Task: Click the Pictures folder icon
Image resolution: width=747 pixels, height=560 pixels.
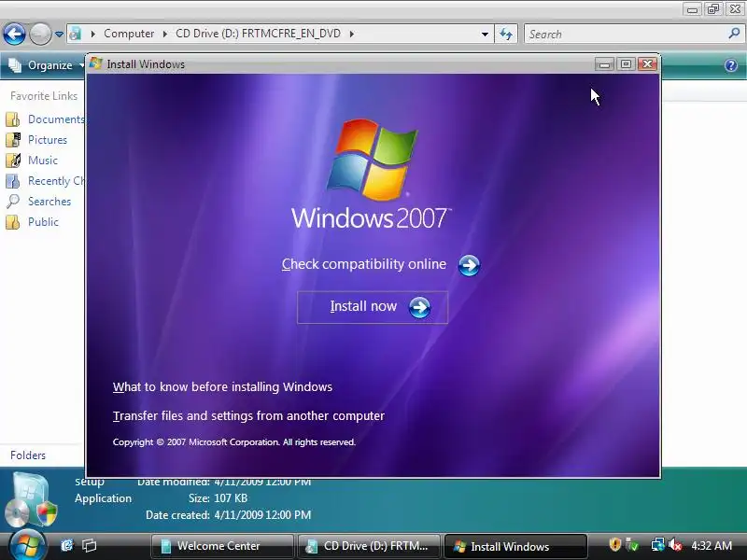Action: [x=13, y=139]
